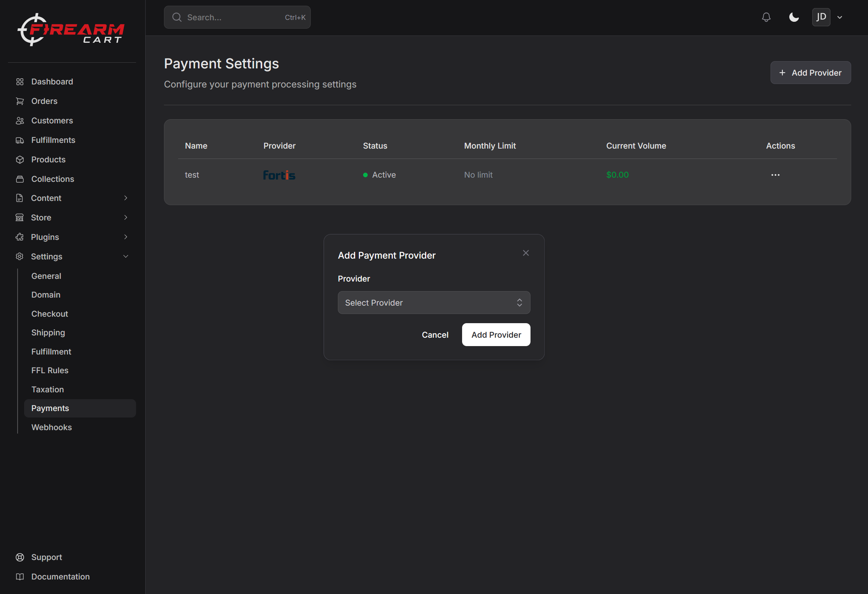
Task: Click the Monthly Limit column header
Action: (x=490, y=146)
